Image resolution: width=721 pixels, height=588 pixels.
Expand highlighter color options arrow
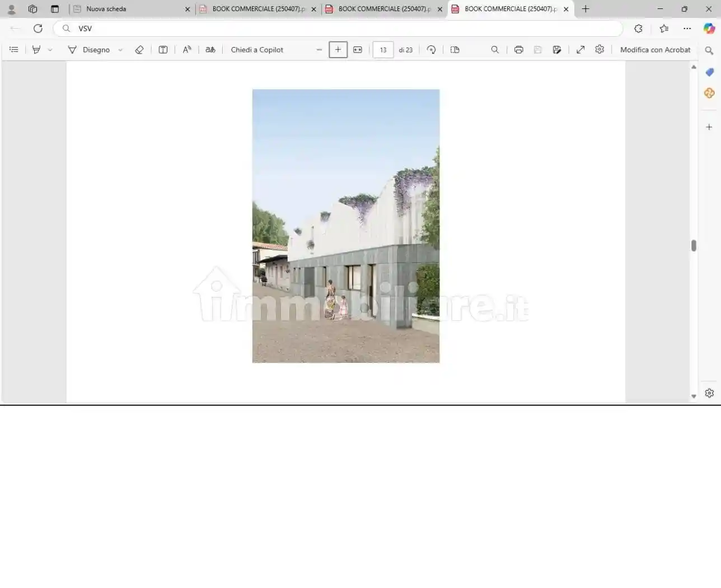pyautogui.click(x=50, y=50)
